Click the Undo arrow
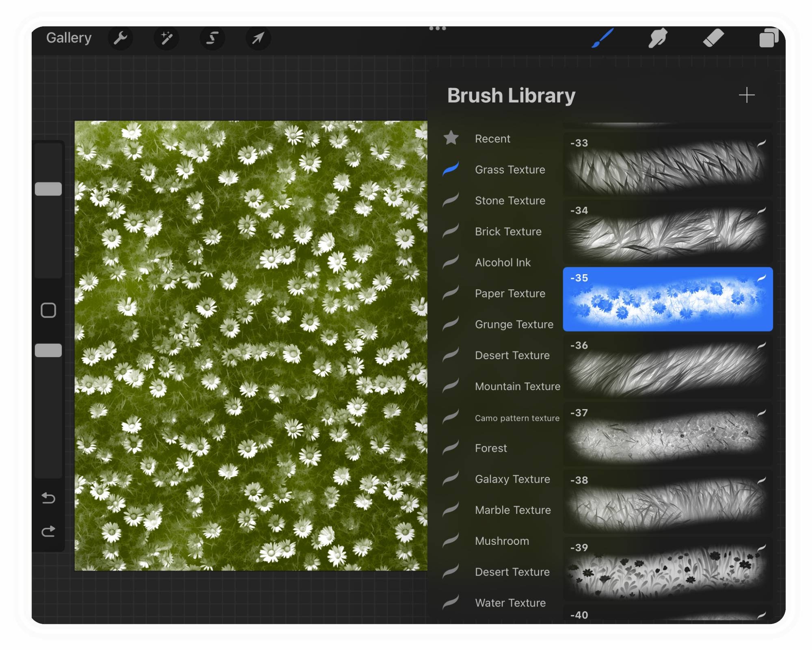Screen dimensions: 812x650 (48, 498)
